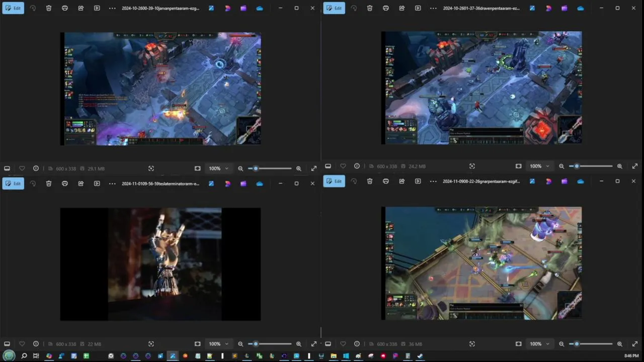
Task: Open Task View on the taskbar
Action: (x=36, y=356)
